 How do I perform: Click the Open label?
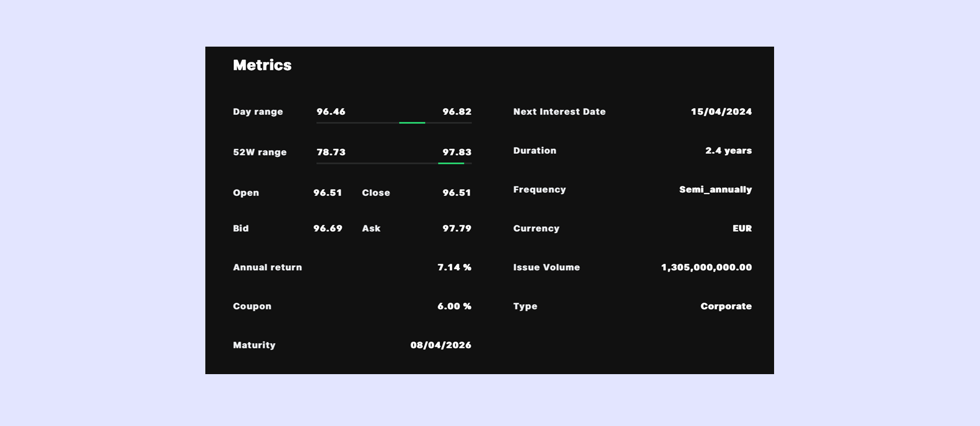[x=246, y=193]
